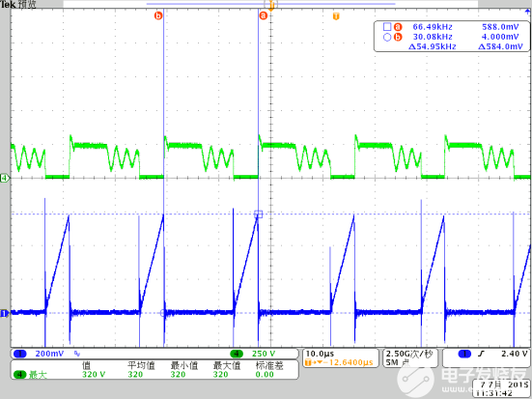The height and width of the screenshot is (399, 532).
Task: Click cursor 'a' marker atop waveform
Action: tap(264, 15)
